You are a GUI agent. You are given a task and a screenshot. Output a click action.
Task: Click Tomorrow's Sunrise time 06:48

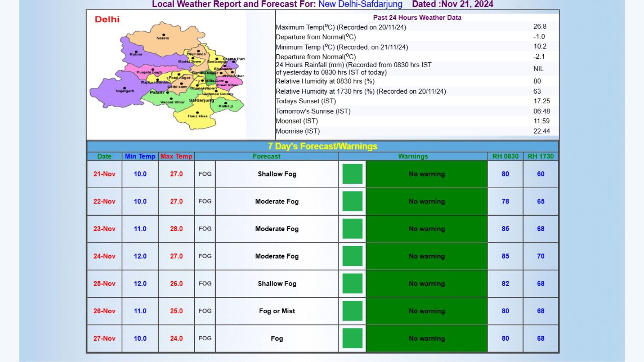pyautogui.click(x=541, y=111)
